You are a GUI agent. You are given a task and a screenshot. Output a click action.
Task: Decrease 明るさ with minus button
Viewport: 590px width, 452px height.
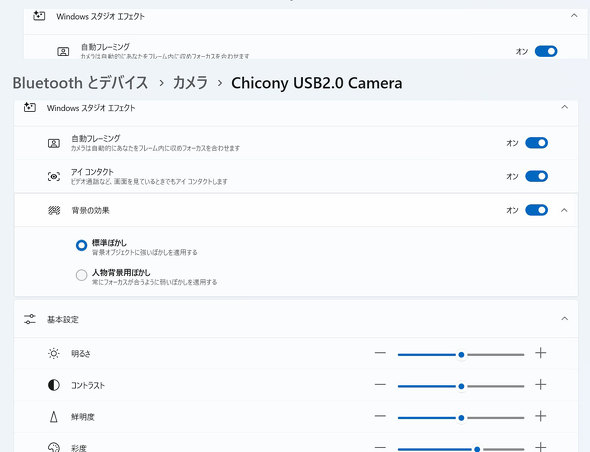click(x=380, y=353)
